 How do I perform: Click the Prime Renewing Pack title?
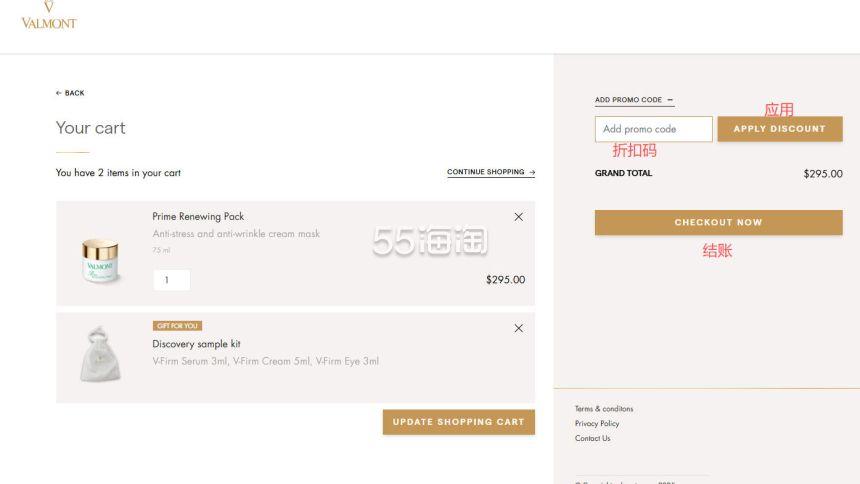click(198, 216)
